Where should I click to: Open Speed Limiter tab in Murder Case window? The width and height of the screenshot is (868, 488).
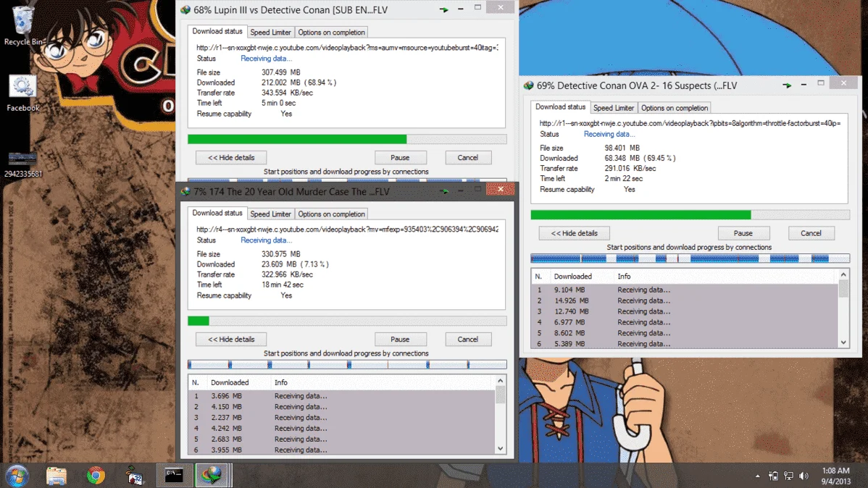[271, 214]
